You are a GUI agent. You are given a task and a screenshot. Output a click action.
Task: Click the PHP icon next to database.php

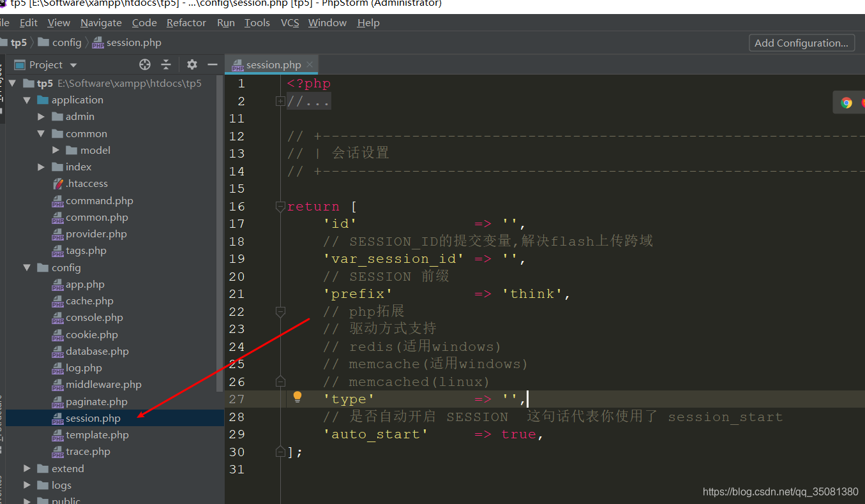click(x=57, y=351)
